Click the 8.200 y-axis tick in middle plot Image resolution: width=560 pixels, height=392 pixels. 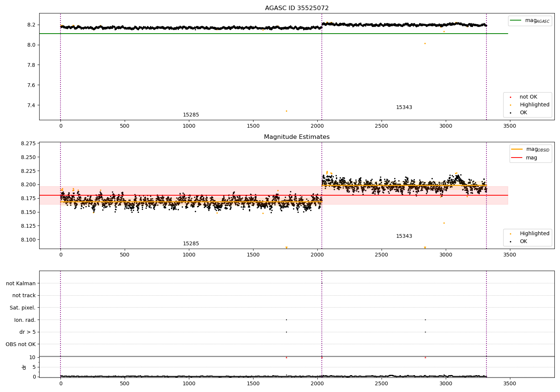pos(28,185)
